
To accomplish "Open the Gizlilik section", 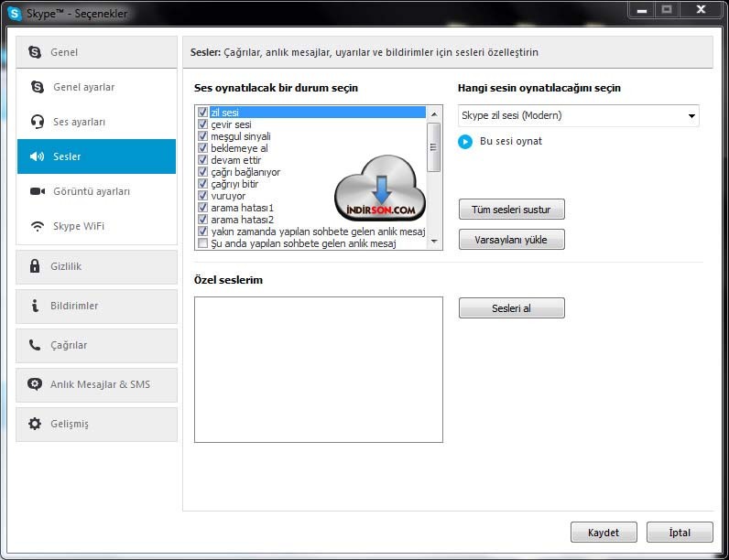I will (x=97, y=266).
